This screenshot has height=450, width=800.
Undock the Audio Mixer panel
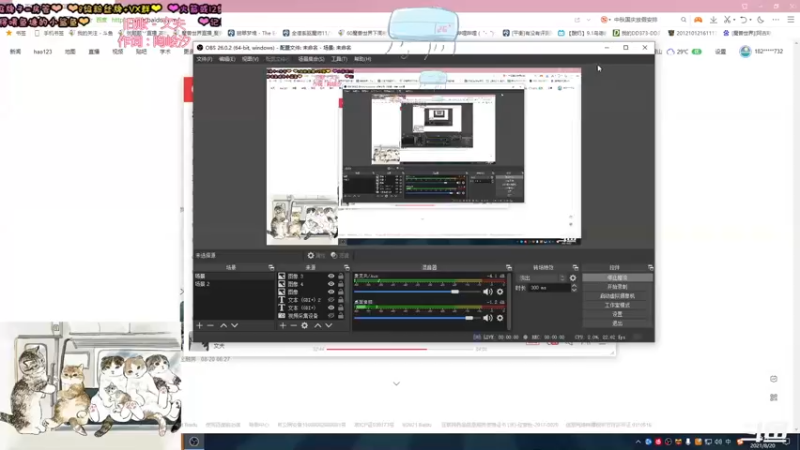508,267
